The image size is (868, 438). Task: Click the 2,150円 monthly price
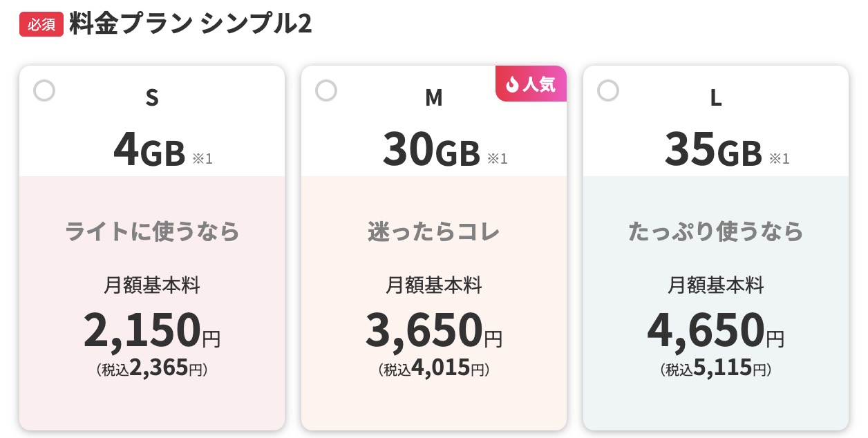pos(152,330)
